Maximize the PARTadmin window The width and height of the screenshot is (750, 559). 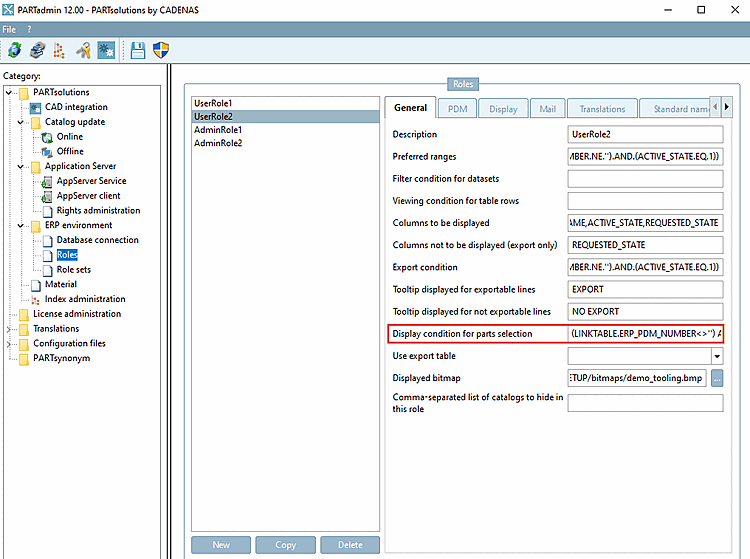click(701, 10)
